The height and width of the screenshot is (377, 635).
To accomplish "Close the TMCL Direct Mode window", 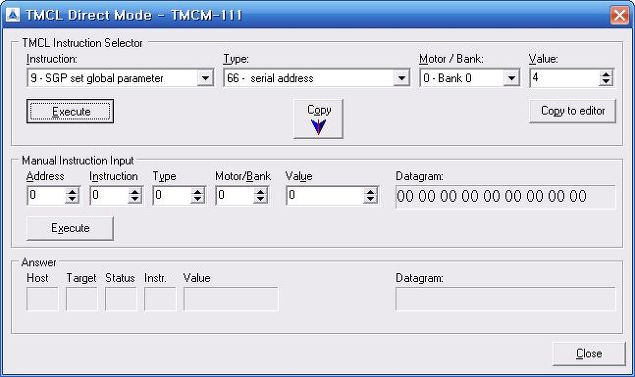I will 619,15.
